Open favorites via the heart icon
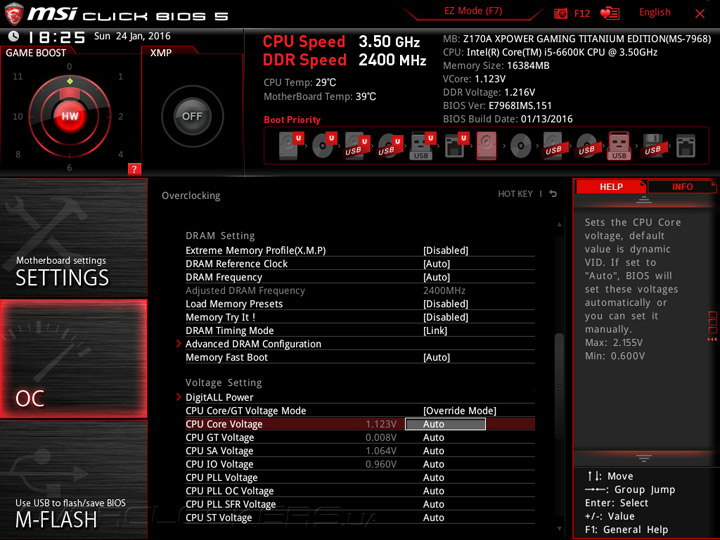This screenshot has width=720, height=540. [x=610, y=13]
